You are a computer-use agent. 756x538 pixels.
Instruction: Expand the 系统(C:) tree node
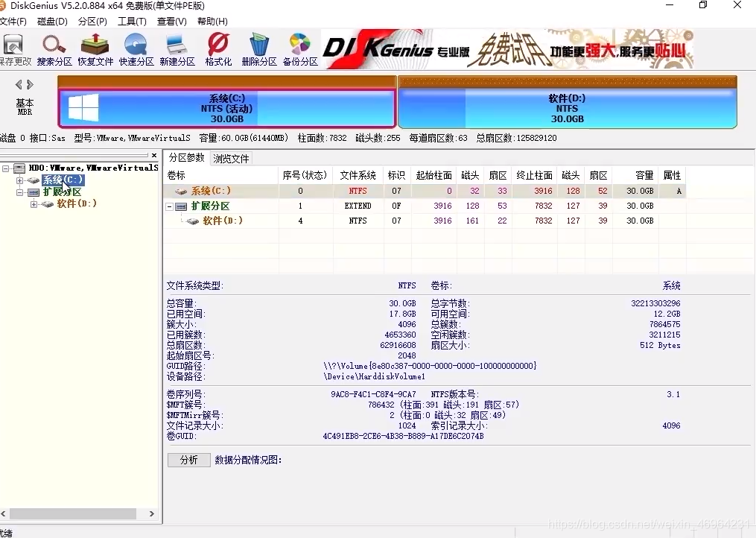click(x=19, y=180)
